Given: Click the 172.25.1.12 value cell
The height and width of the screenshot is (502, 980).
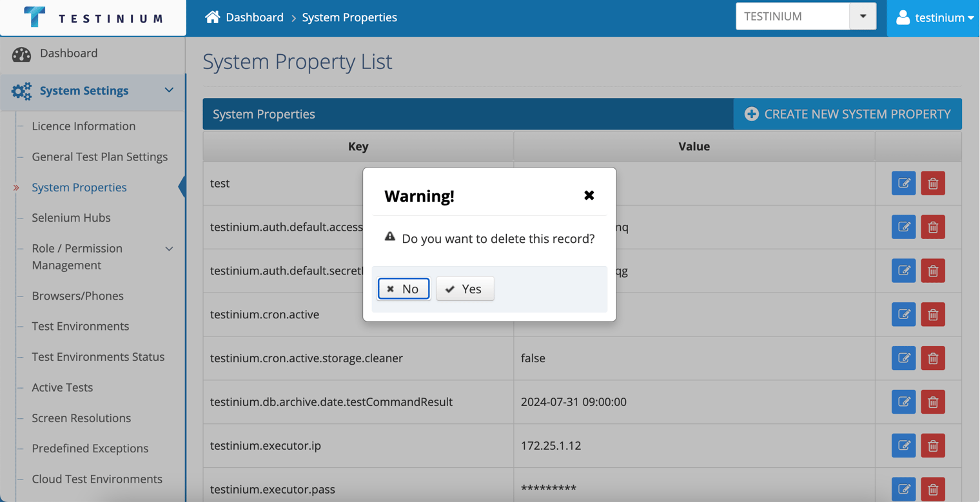Looking at the screenshot, I should 694,445.
